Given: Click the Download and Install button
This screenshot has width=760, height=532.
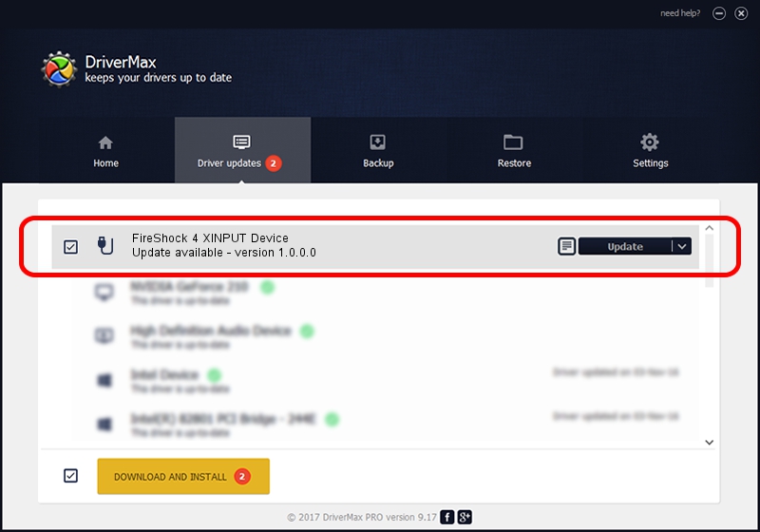Looking at the screenshot, I should 182,476.
